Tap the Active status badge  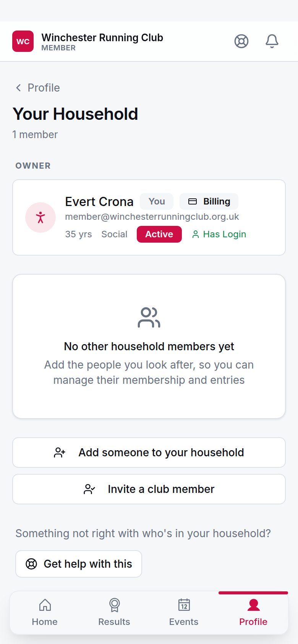point(159,234)
